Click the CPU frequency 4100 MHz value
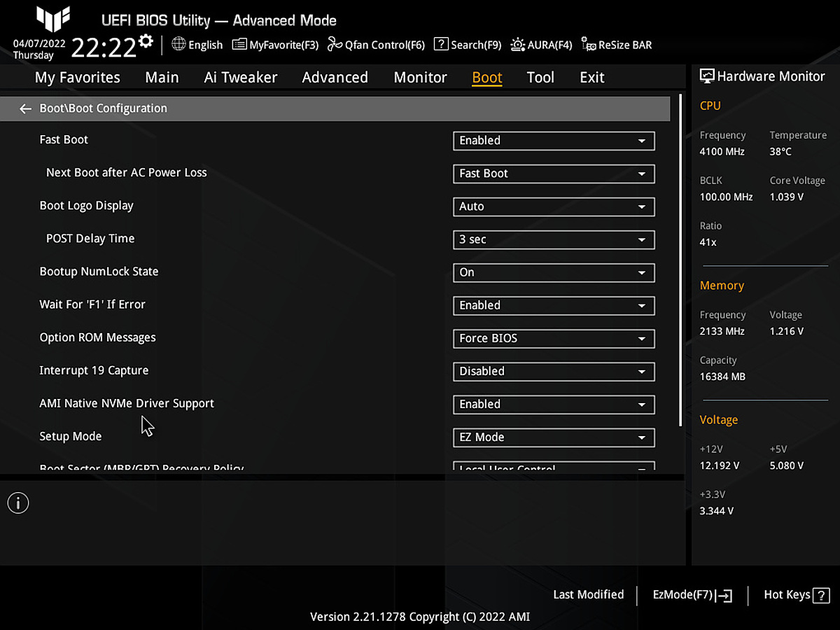The height and width of the screenshot is (630, 840). click(x=722, y=151)
